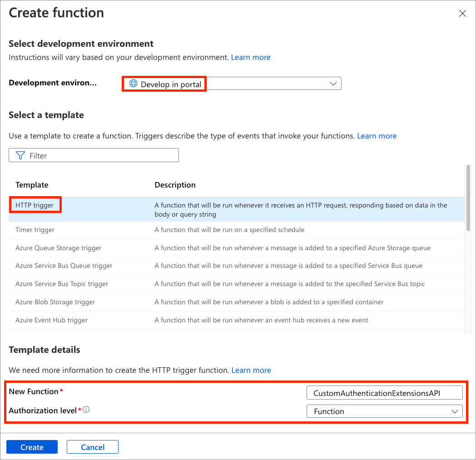Pick Azure Service Bus Topic trigger
476x460 pixels.
(x=62, y=284)
